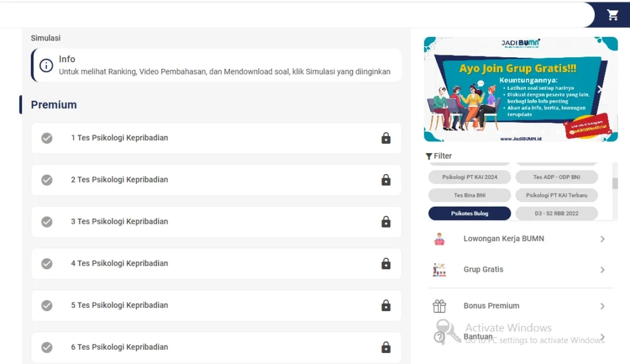Click the Filter funnel icon
Viewport: 630px width, 364px height.
click(429, 156)
